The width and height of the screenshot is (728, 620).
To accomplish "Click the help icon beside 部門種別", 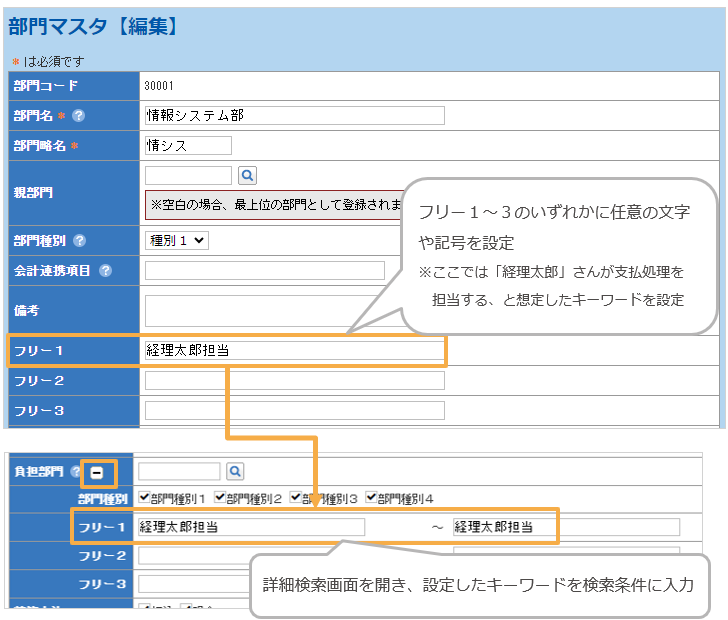I will tap(80, 240).
